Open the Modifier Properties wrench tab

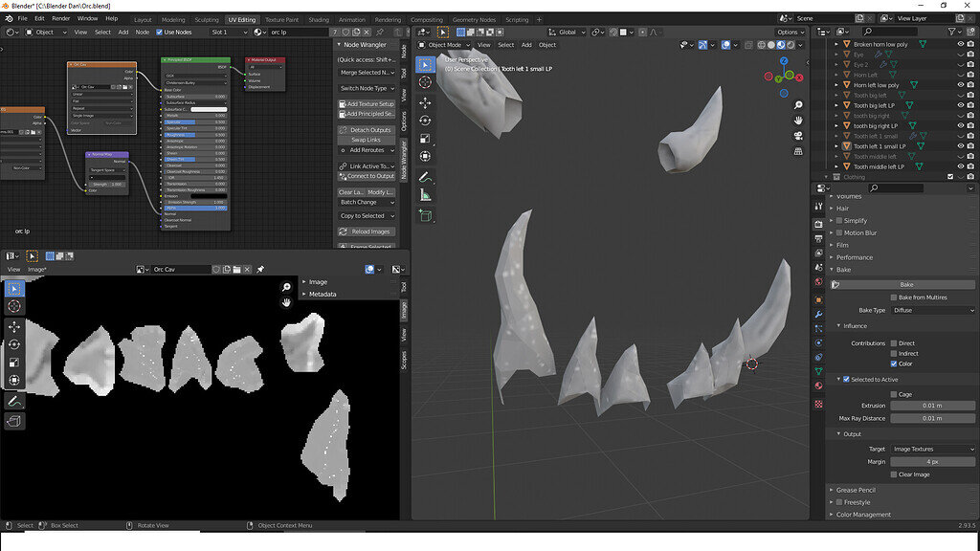click(x=820, y=316)
